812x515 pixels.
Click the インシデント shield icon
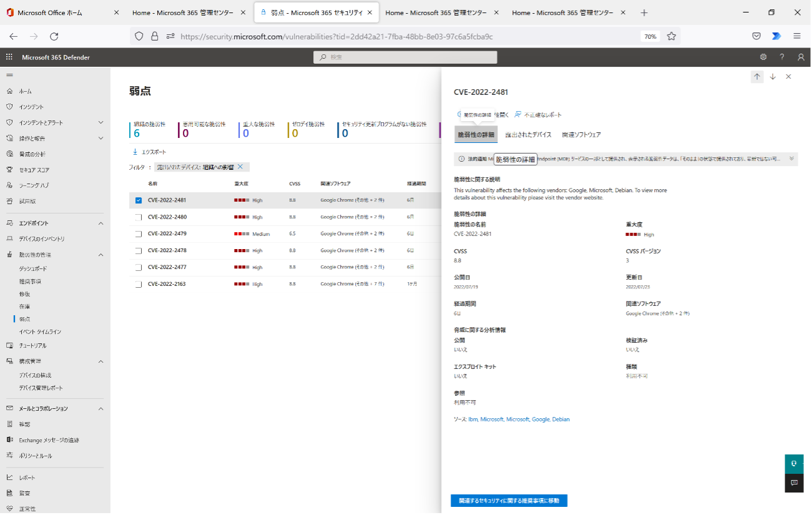[9, 107]
